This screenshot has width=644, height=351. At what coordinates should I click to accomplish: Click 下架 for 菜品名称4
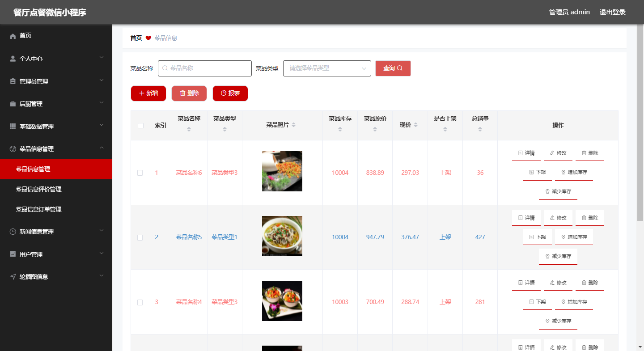(x=538, y=302)
